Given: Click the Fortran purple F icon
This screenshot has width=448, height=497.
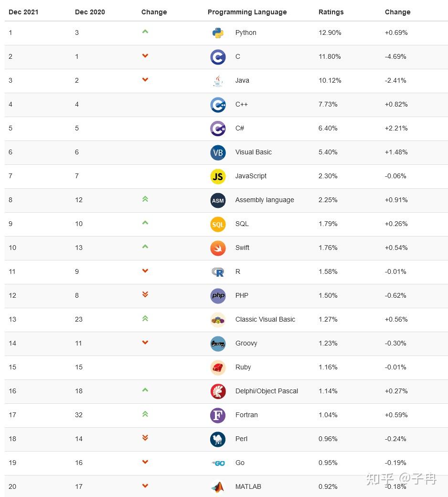Looking at the screenshot, I should point(218,415).
